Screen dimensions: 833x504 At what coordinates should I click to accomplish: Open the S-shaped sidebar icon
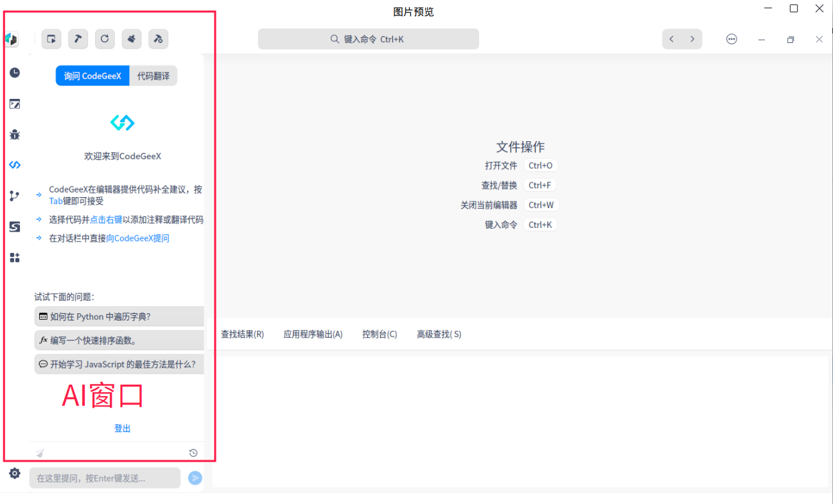tap(15, 227)
